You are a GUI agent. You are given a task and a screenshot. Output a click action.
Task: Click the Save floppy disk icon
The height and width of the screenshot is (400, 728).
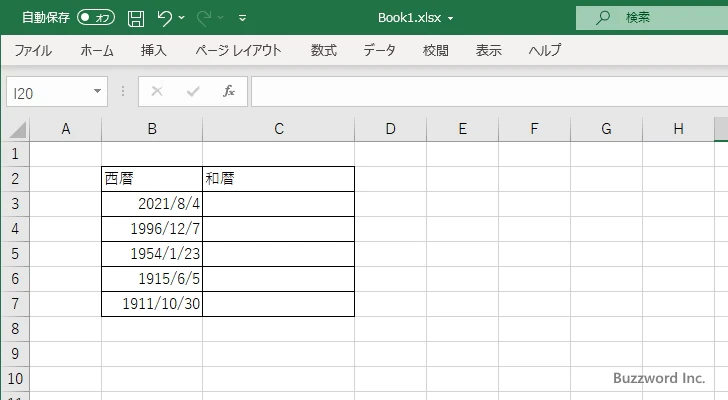click(136, 18)
